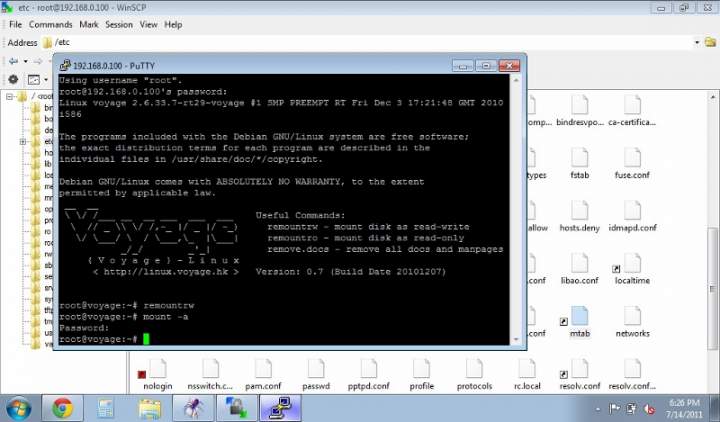This screenshot has width=720, height=422.
Task: Select the pam.conf file
Action: [x=263, y=375]
